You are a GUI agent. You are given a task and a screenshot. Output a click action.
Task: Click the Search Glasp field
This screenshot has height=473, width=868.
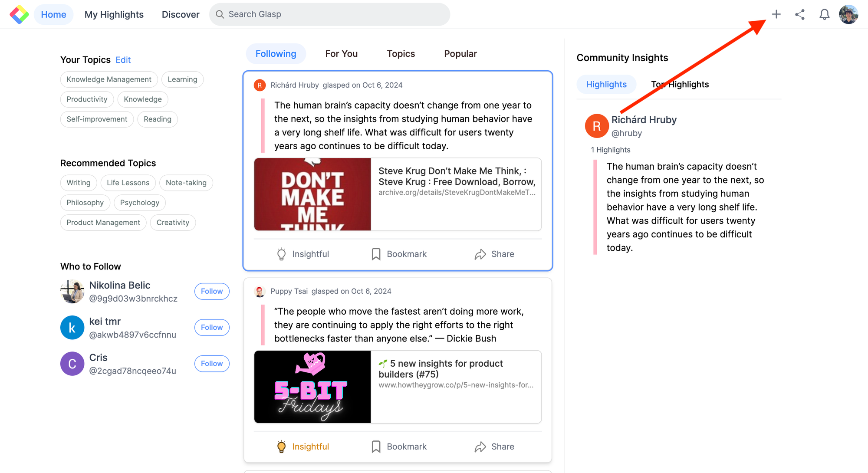pos(330,14)
